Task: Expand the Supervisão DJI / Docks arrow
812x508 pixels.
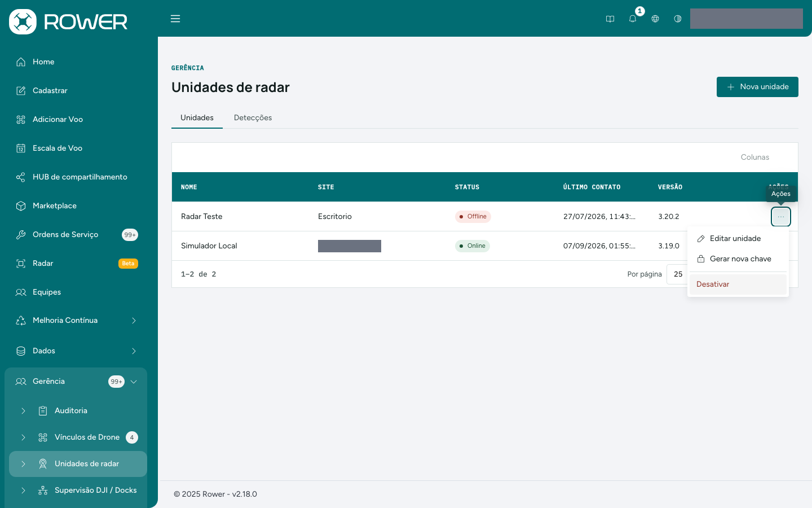Action: [23, 491]
